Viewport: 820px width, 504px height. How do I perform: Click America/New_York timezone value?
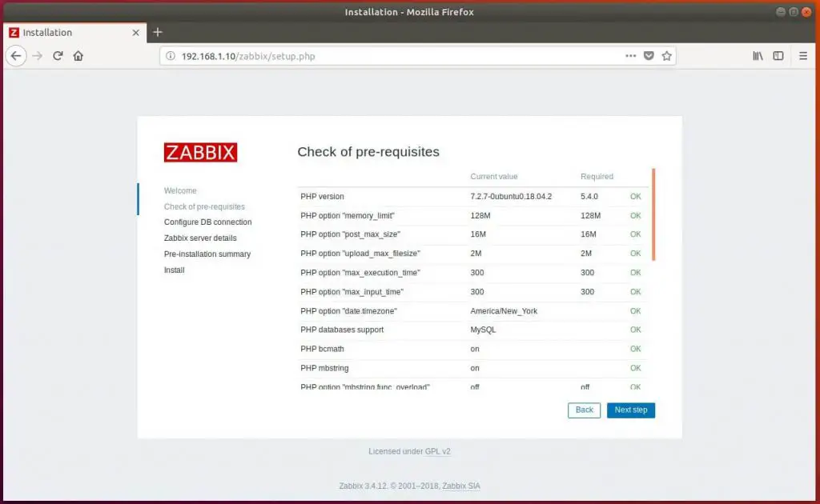504,311
